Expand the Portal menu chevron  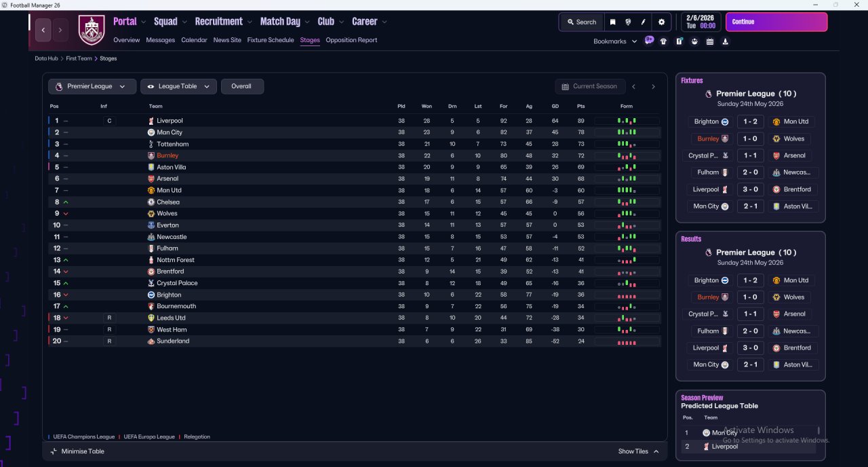(x=144, y=22)
